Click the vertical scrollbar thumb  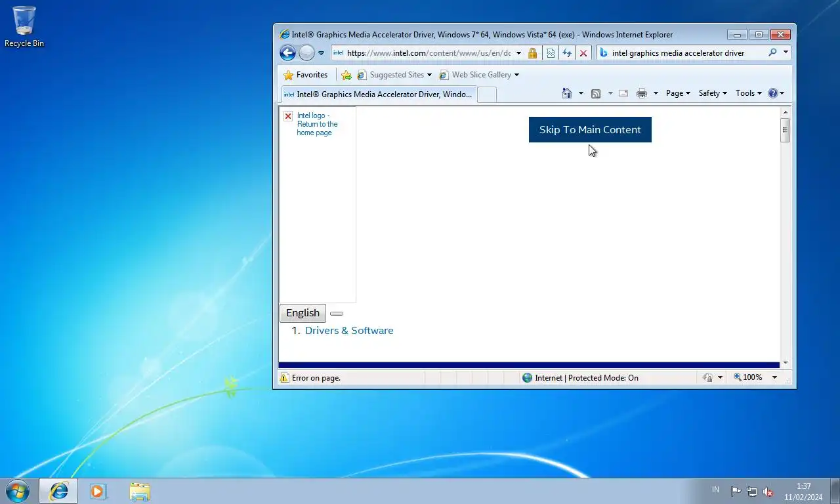click(785, 130)
